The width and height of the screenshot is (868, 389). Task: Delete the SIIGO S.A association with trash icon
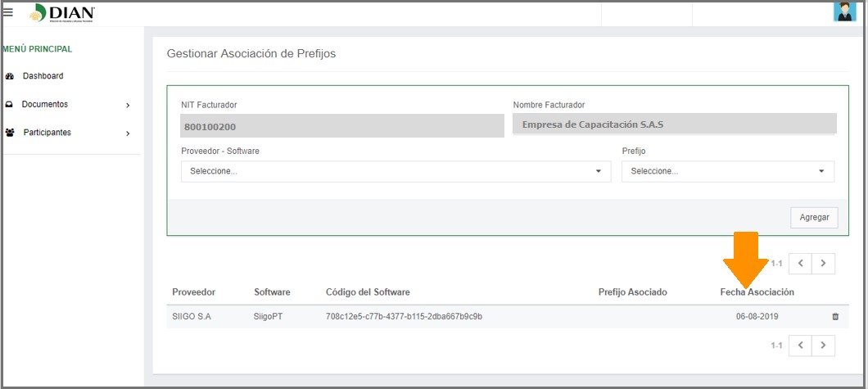pos(835,316)
